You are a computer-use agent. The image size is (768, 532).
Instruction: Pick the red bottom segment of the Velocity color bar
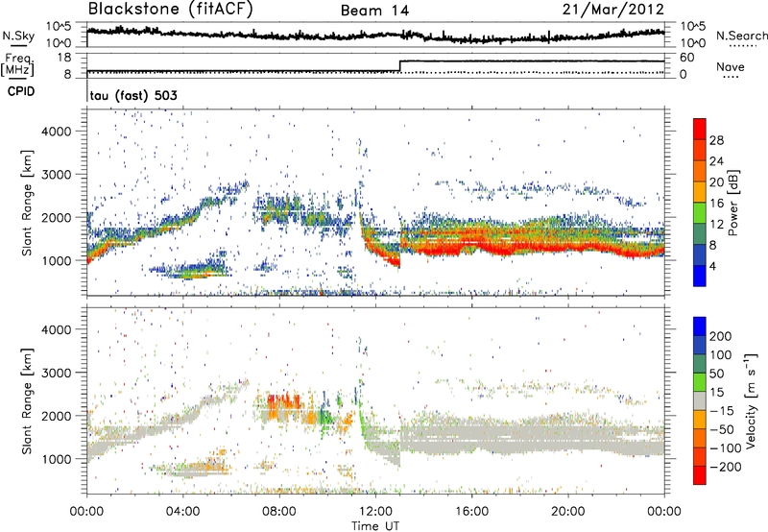pos(700,475)
